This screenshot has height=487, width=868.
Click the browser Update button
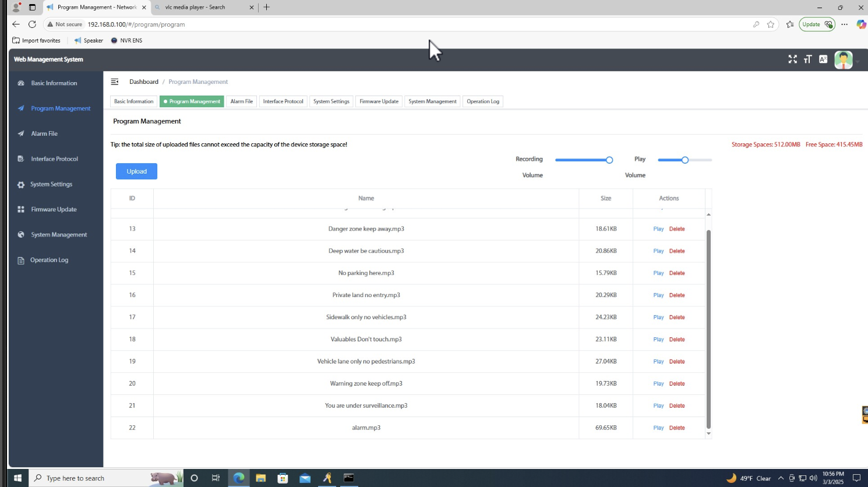pyautogui.click(x=817, y=24)
